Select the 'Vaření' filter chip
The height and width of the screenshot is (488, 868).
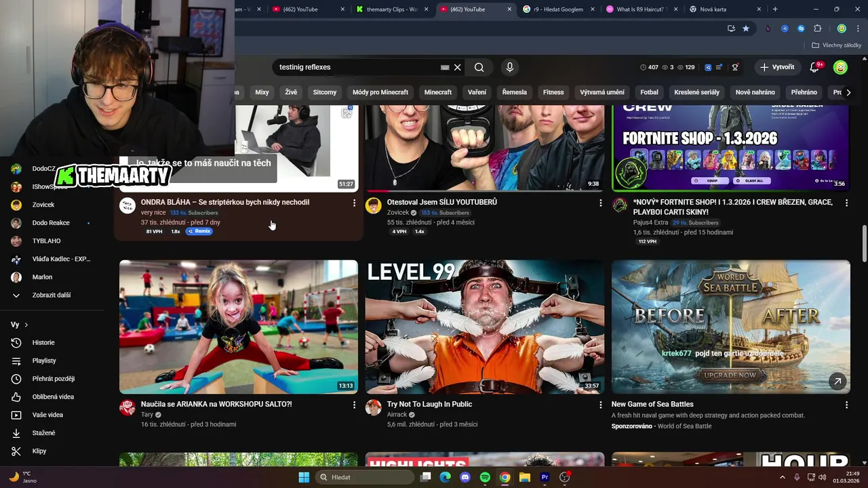pos(477,92)
